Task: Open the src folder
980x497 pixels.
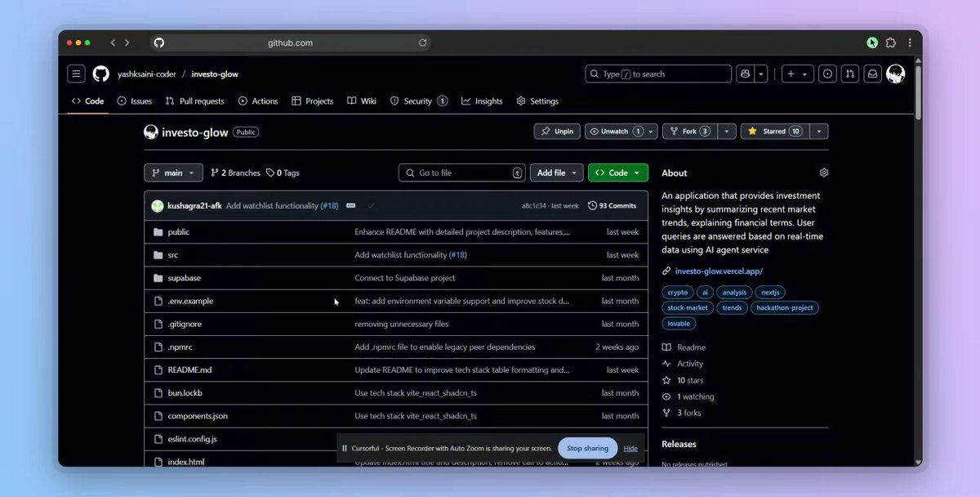Action: [172, 255]
